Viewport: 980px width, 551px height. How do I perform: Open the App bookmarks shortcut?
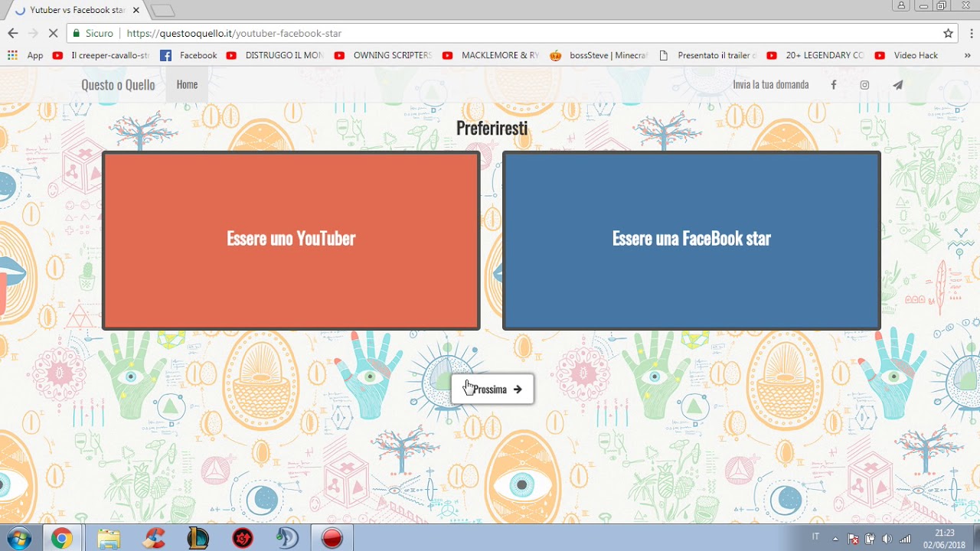26,55
